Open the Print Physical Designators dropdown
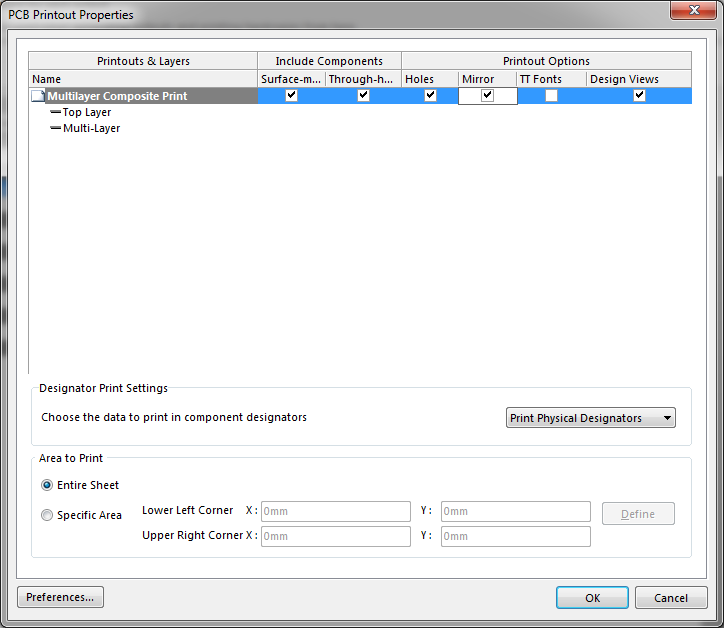 click(x=591, y=418)
